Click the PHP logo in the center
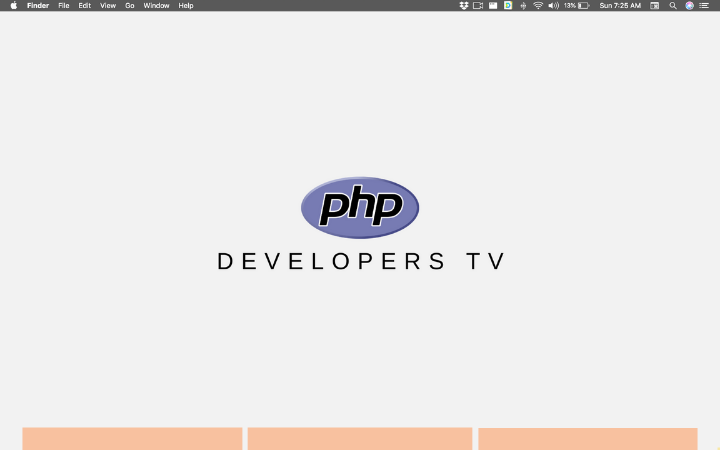Image resolution: width=720 pixels, height=450 pixels. [x=359, y=207]
